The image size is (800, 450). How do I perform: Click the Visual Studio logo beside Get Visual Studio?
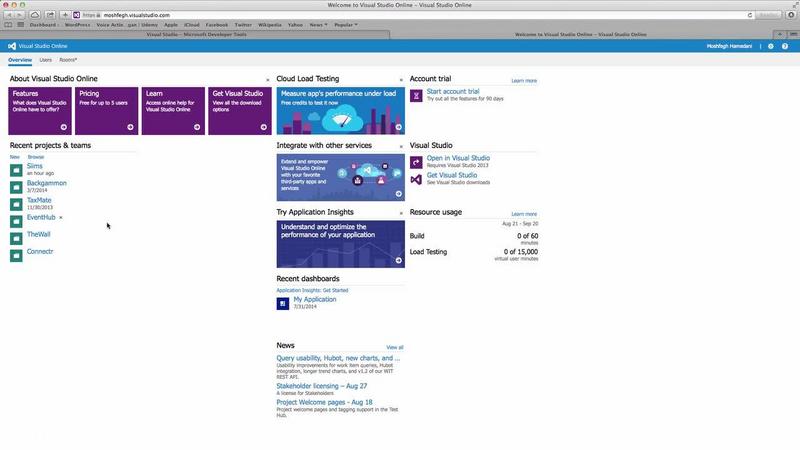(x=416, y=179)
